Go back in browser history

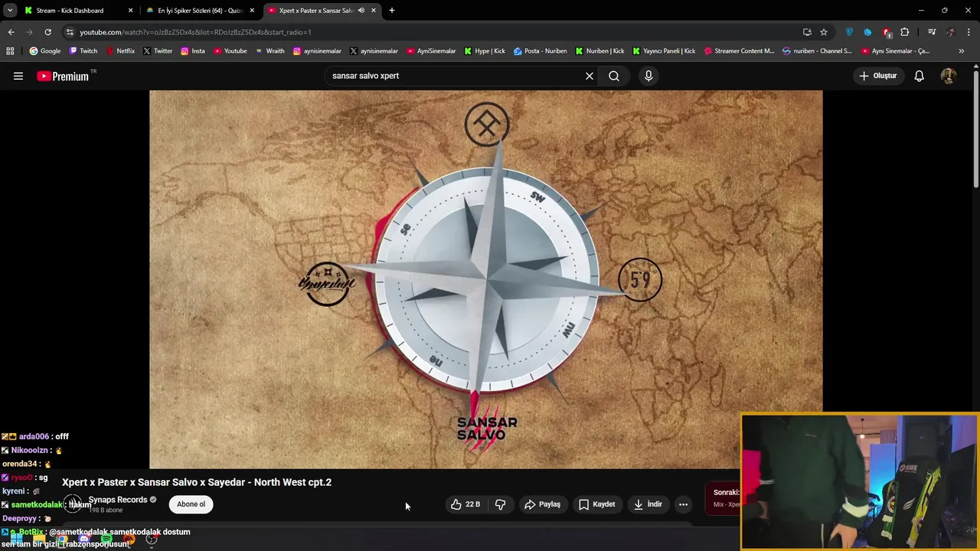(x=11, y=32)
